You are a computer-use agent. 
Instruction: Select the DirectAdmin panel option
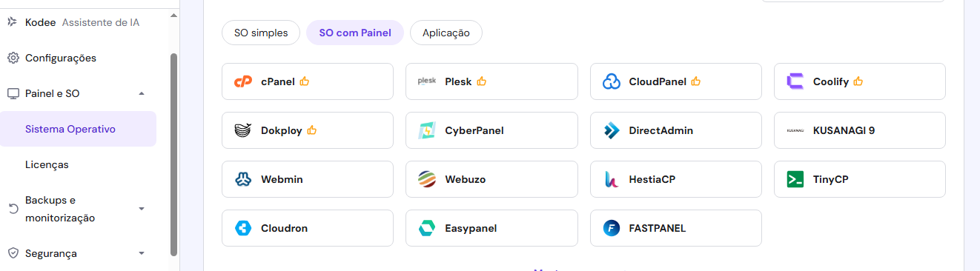(x=676, y=130)
